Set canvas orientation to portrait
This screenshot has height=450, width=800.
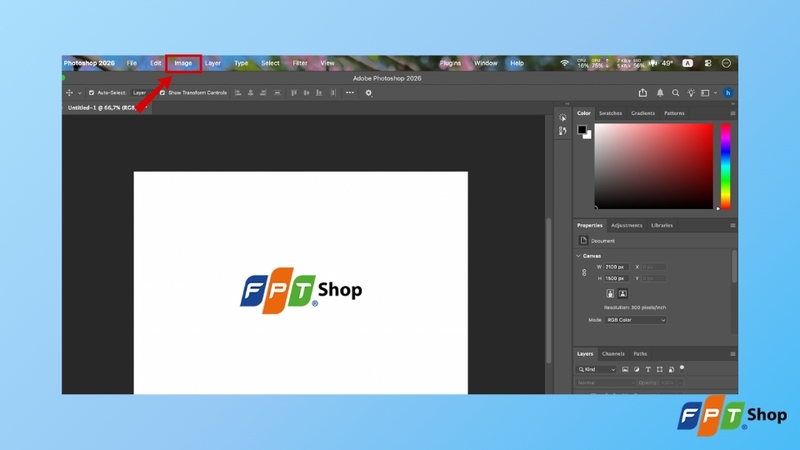click(x=610, y=294)
